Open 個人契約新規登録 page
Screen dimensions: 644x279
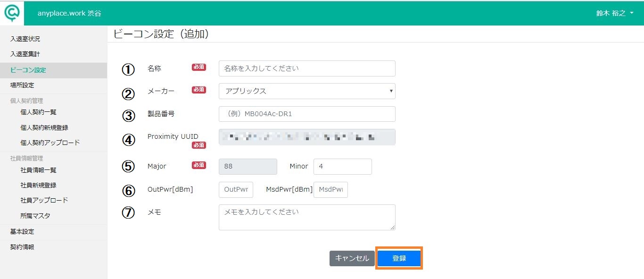44,127
